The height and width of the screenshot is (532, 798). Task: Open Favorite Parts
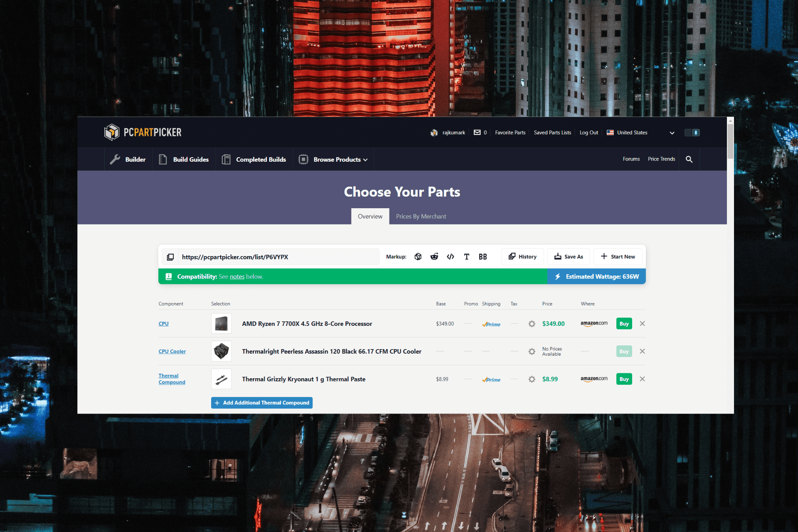point(510,133)
